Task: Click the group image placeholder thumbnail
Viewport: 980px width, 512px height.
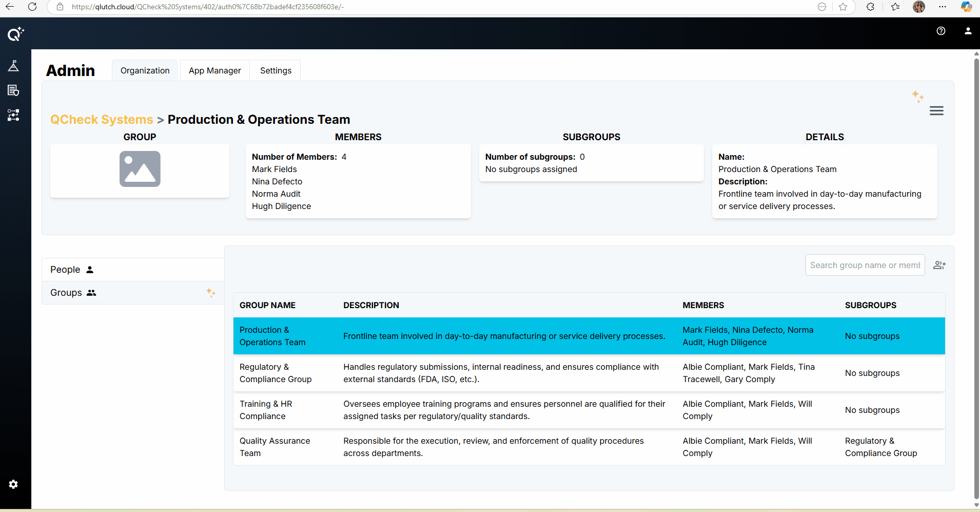Action: click(x=140, y=169)
